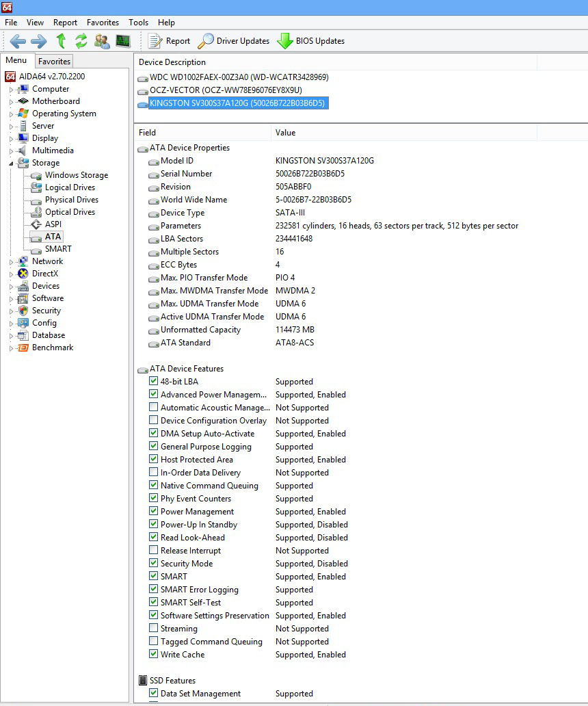This screenshot has height=706, width=588.
Task: Expand the Software tree node
Action: (11, 298)
